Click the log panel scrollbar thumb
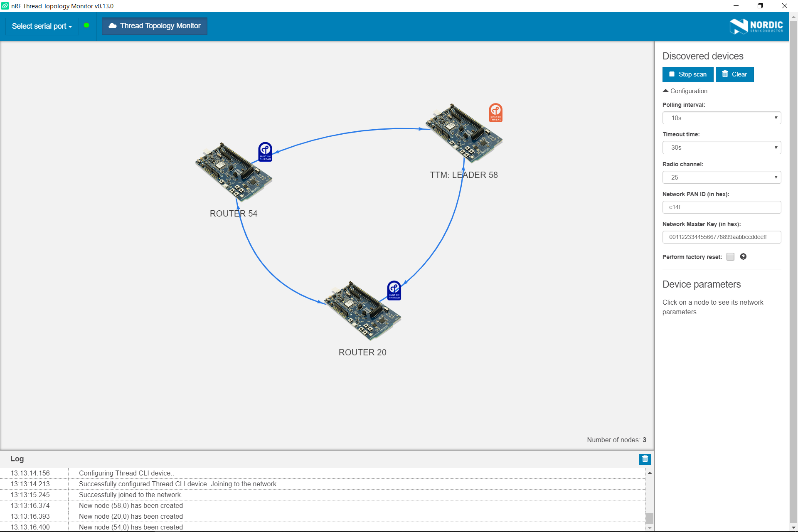Viewport: 798px width, 532px height. click(x=650, y=518)
